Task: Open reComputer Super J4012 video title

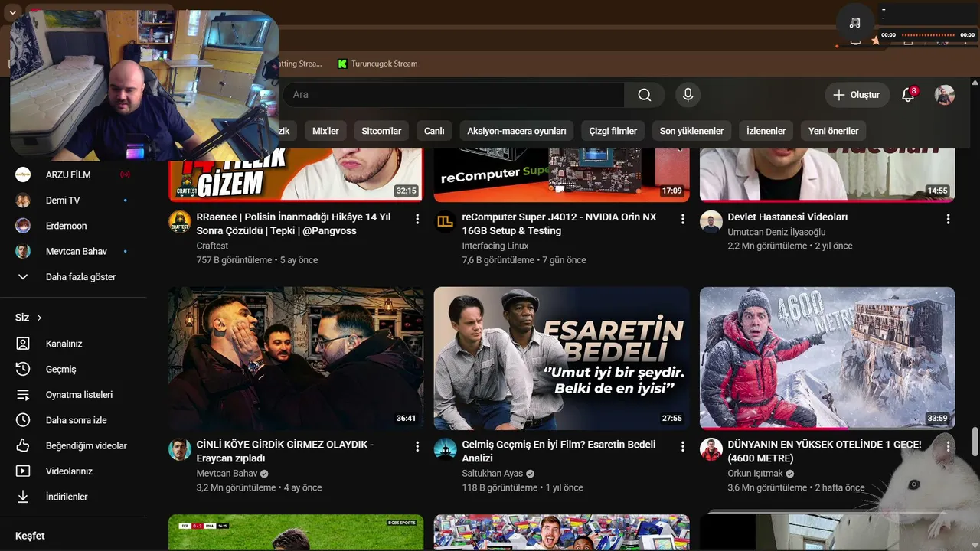Action: point(559,223)
